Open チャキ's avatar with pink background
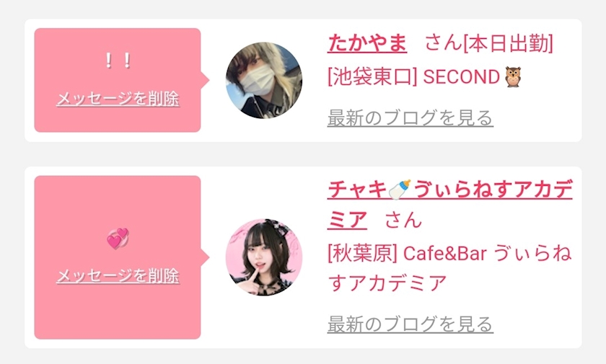Image resolution: width=606 pixels, height=364 pixels. pyautogui.click(x=264, y=257)
